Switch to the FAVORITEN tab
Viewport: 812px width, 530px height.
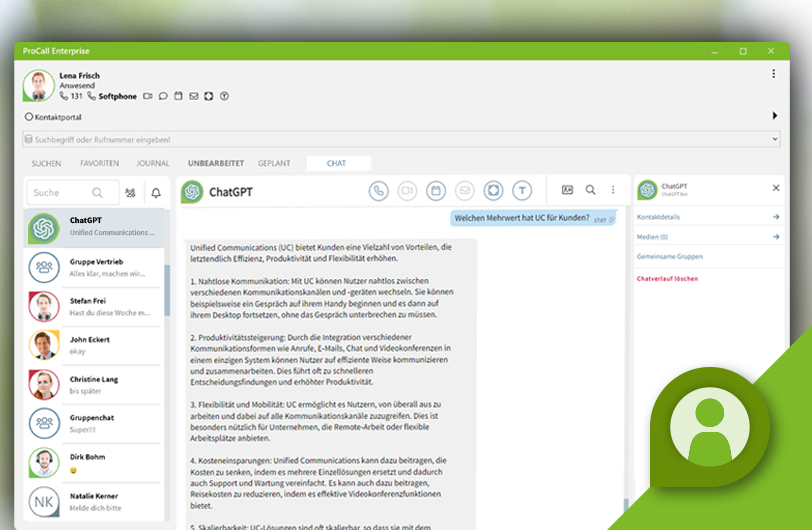[x=99, y=163]
